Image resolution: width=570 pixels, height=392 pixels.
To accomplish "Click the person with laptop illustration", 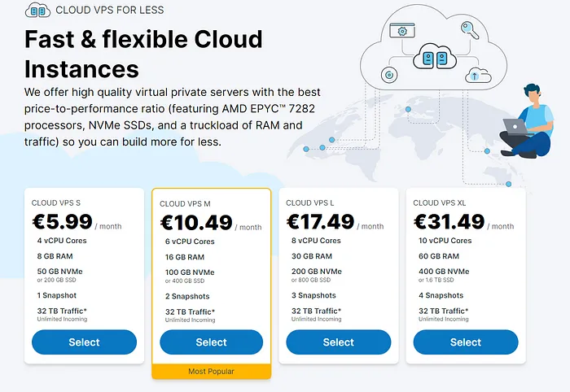I will coord(526,121).
